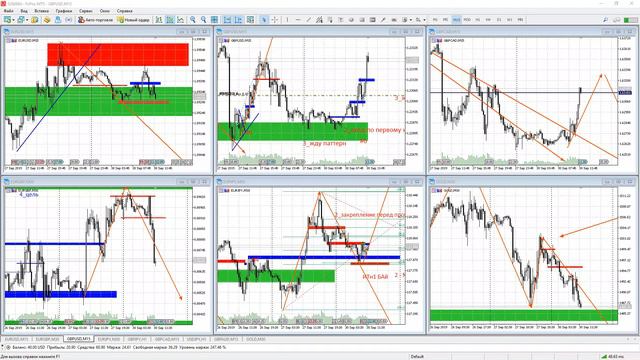Screen dimensions: 640x360
Task: Click the tile windows grid icon
Action: 214,20
